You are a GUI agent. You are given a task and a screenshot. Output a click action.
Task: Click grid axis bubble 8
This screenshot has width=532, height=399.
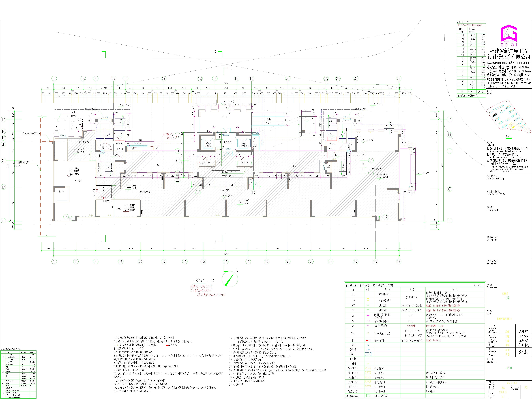coord(141,261)
